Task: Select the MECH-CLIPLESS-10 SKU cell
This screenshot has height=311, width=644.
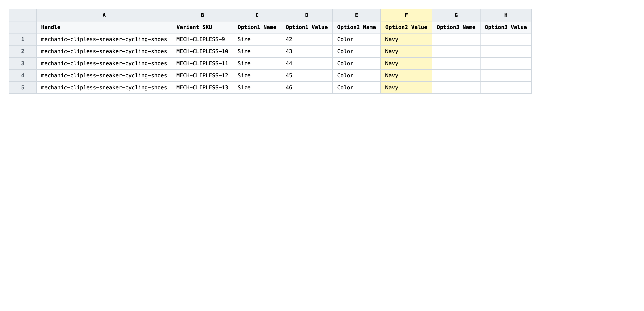Action: click(x=202, y=51)
